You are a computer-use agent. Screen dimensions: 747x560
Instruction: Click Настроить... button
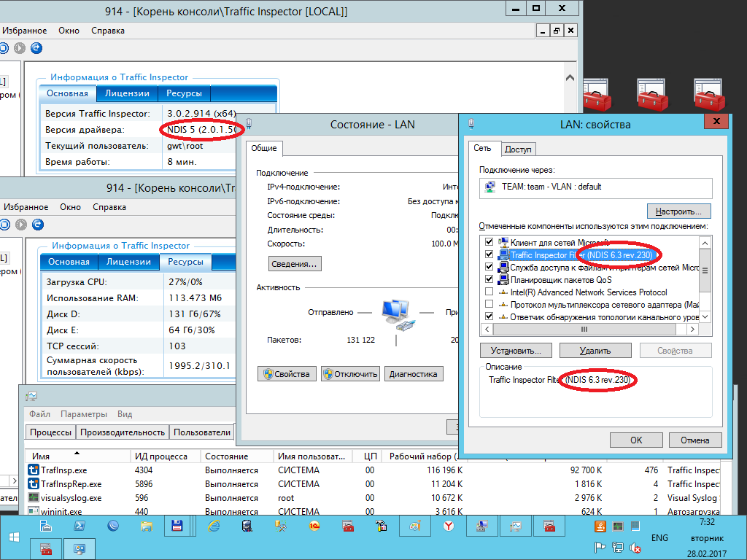coord(678,211)
